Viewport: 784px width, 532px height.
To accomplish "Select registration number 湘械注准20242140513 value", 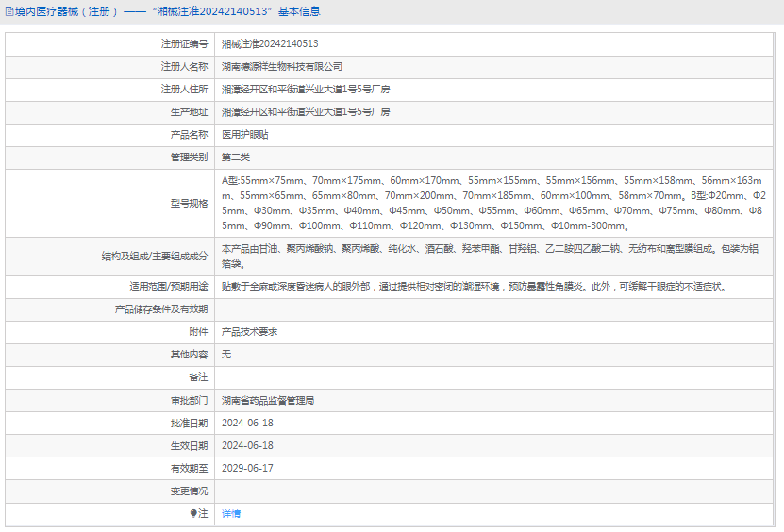I will [270, 43].
